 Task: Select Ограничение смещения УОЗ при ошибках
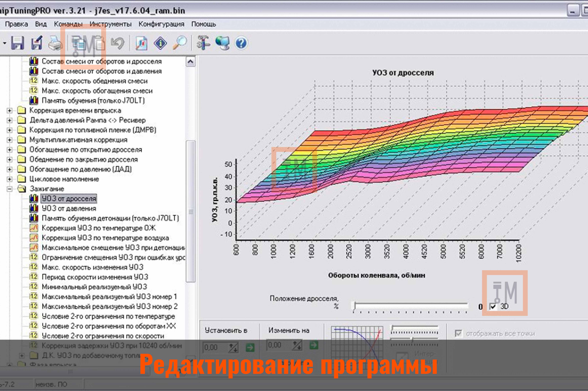pyautogui.click(x=114, y=257)
